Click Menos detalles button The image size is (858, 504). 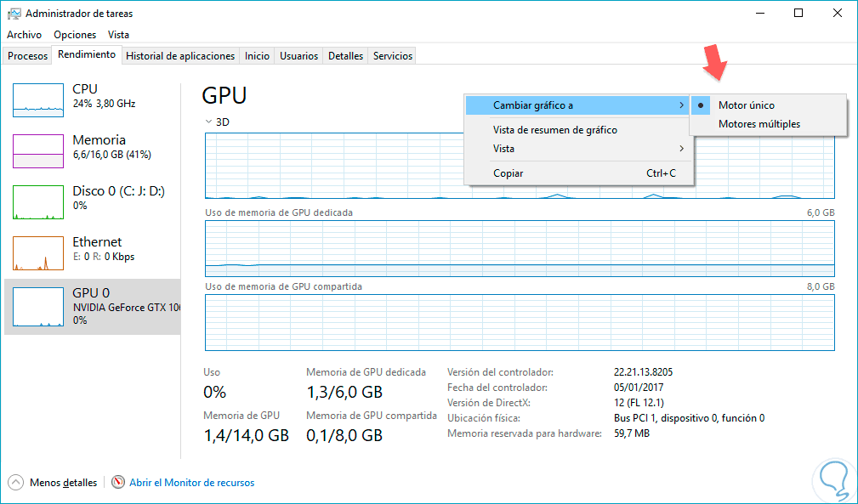point(63,483)
